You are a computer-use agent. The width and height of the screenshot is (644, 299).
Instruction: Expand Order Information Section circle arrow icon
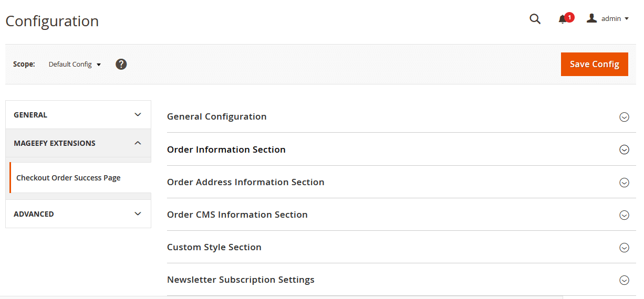(x=624, y=149)
